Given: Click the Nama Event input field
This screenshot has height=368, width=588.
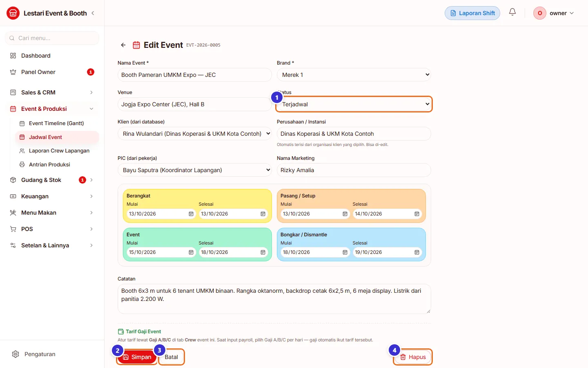Looking at the screenshot, I should 195,75.
